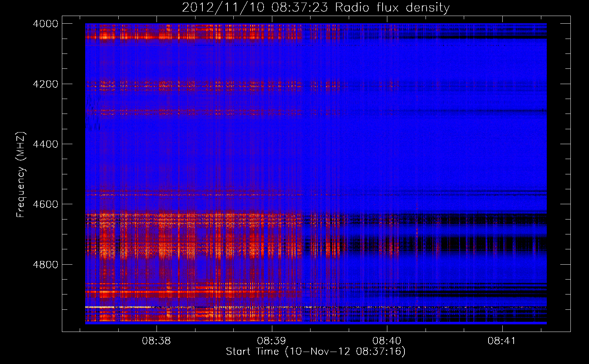Click the plot title "2012/11/10 08:37:23 Radio flux density"
The width and height of the screenshot is (589, 364).
[x=316, y=8]
